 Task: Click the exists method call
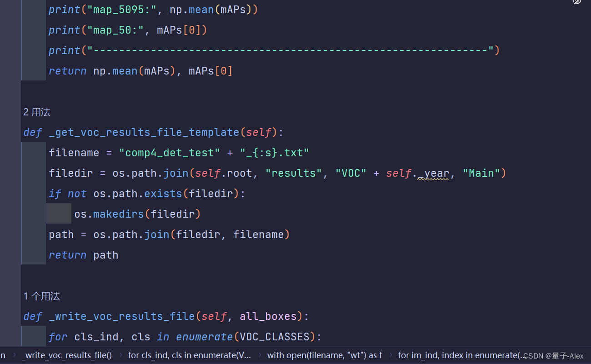pyautogui.click(x=163, y=194)
